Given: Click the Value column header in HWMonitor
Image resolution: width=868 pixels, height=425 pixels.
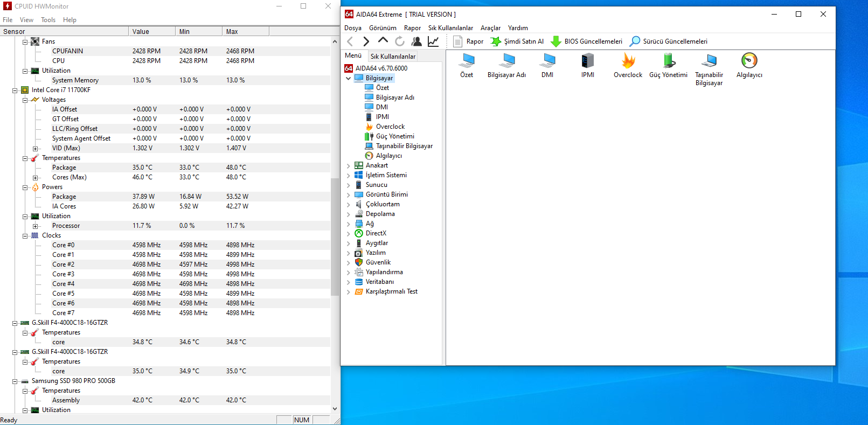Looking at the screenshot, I should tap(152, 32).
